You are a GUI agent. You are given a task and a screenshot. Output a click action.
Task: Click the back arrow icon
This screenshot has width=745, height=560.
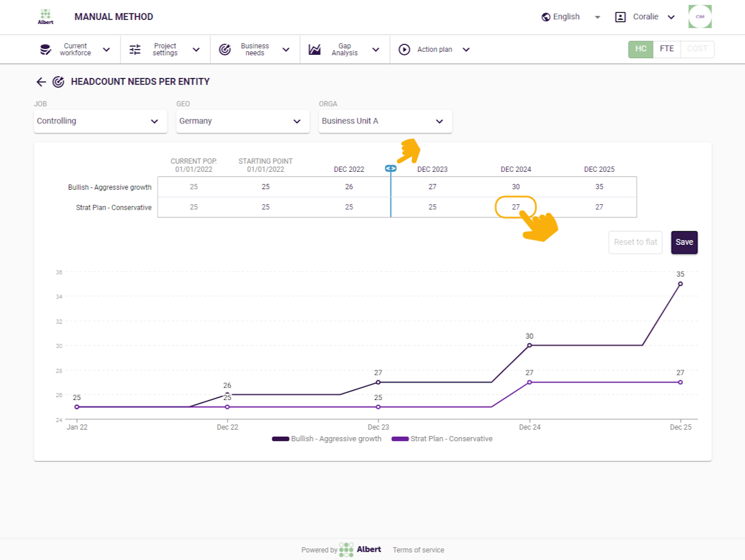(41, 82)
